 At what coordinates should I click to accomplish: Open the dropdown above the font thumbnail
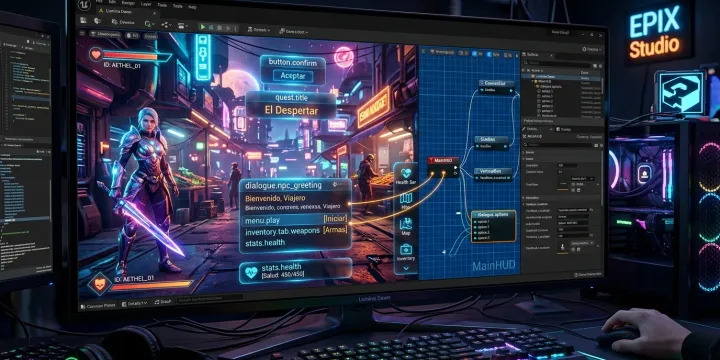pyautogui.click(x=582, y=179)
